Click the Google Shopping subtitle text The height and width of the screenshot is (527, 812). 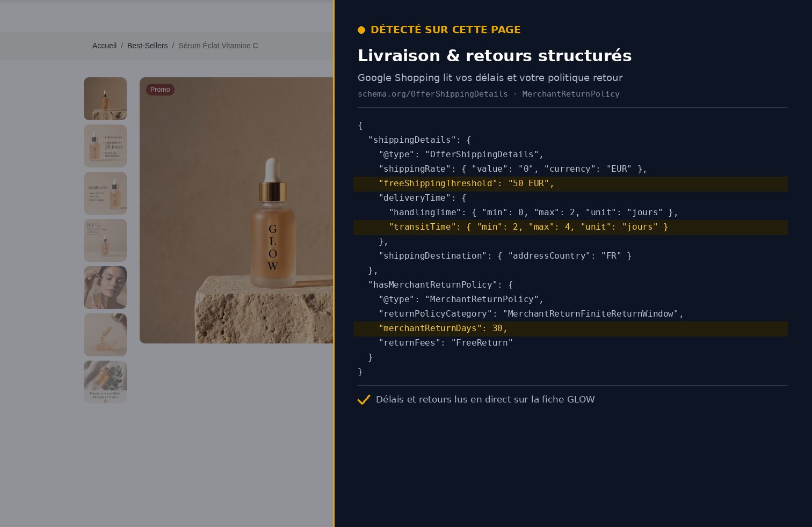[490, 78]
